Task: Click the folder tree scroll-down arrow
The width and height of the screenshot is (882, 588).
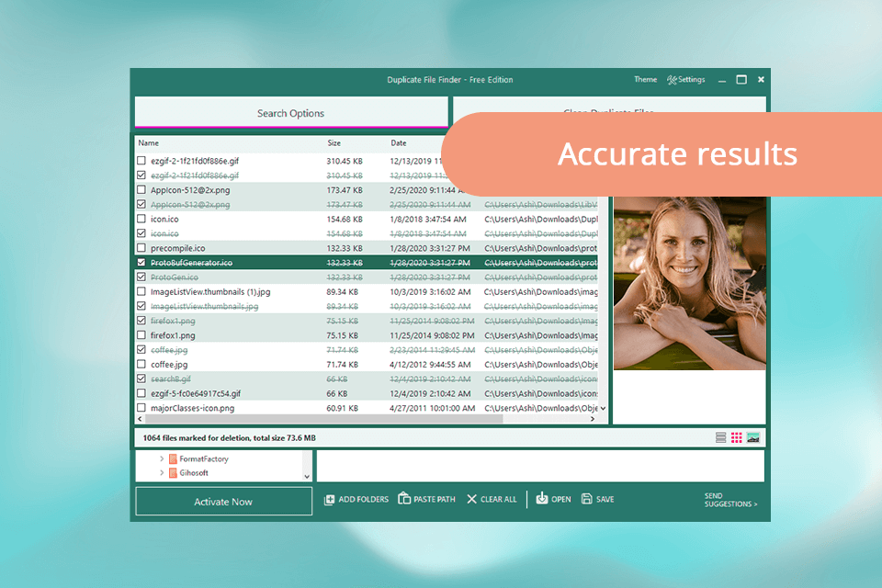Action: (x=307, y=477)
